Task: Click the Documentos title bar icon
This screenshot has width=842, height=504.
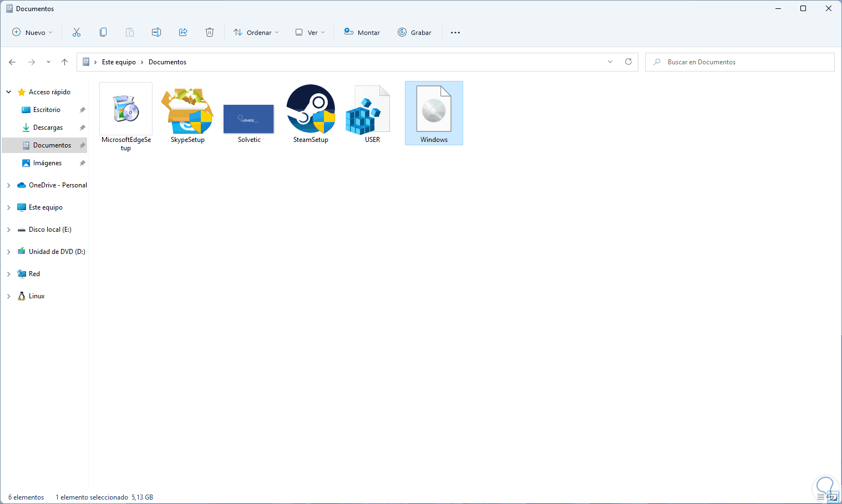Action: [9, 8]
